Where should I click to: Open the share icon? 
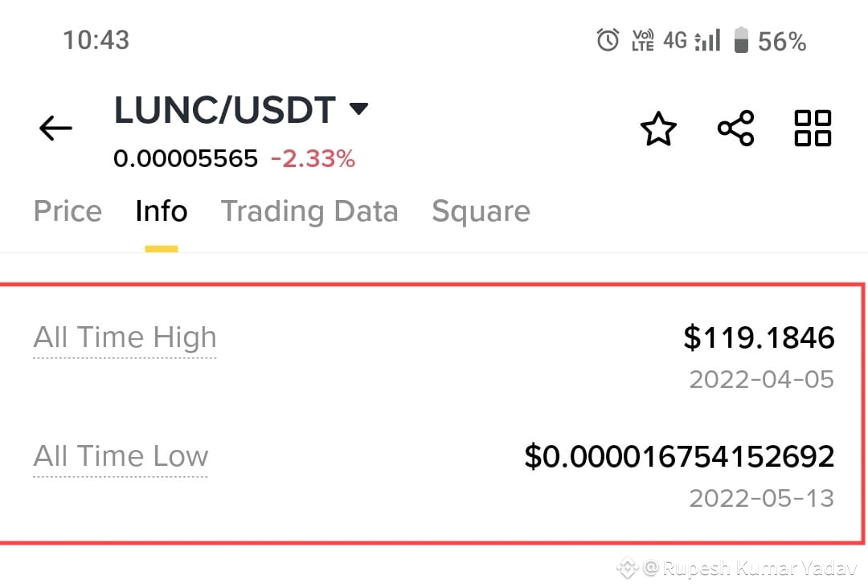tap(735, 128)
